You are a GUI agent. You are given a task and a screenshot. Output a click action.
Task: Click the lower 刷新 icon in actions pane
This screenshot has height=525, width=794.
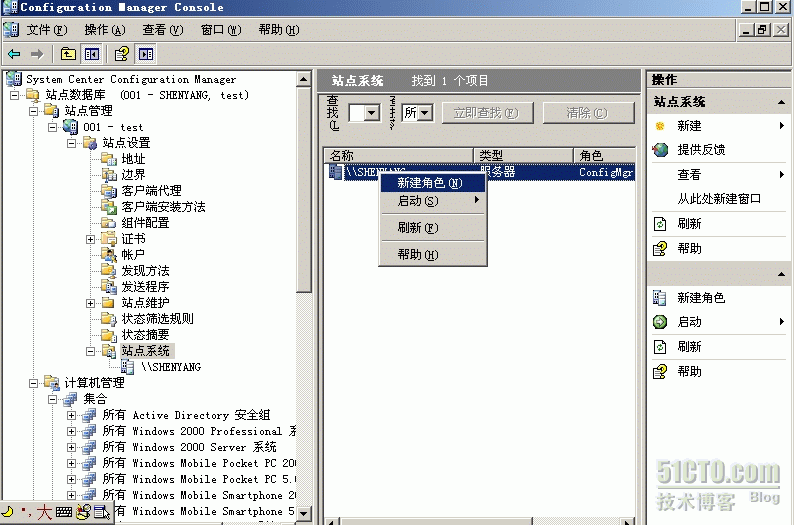click(x=660, y=347)
